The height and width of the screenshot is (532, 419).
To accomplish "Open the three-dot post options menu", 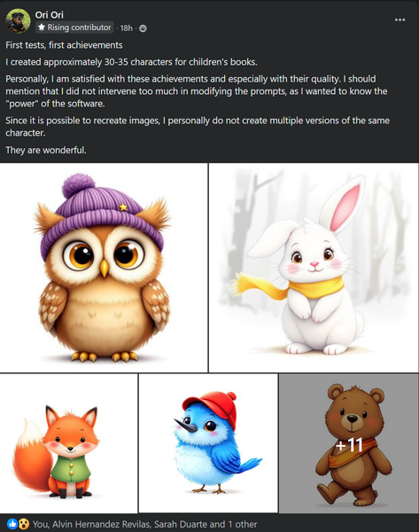I will pos(400,20).
